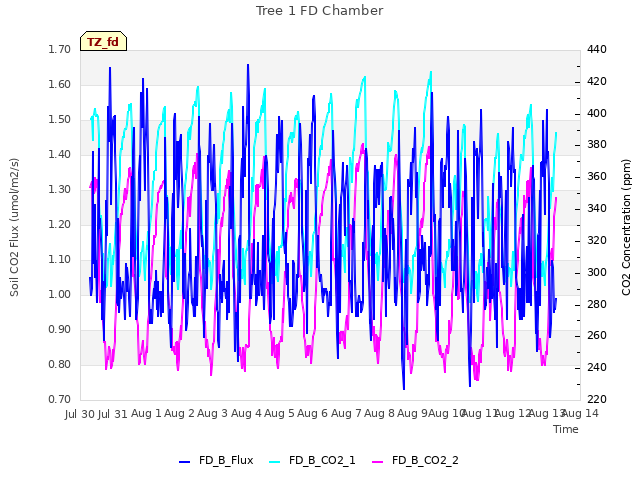Image resolution: width=640 pixels, height=480 pixels.
Task: Click the Aug 14 date tick
Action: 580,413
